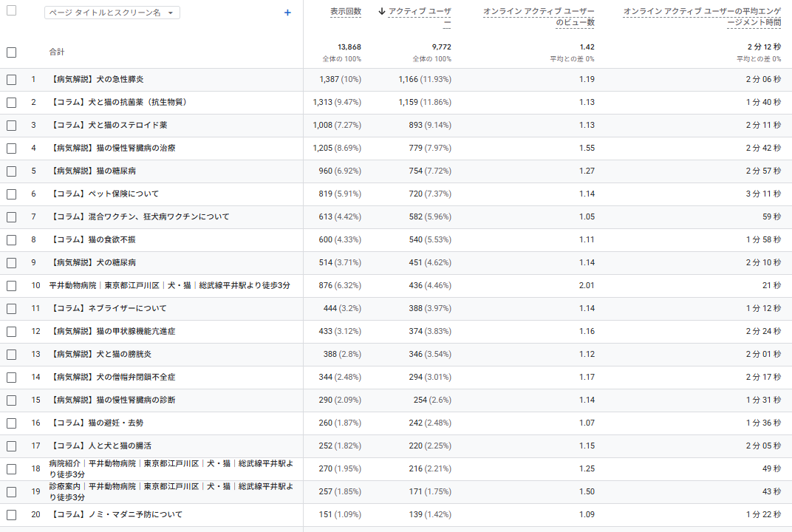Click the engagement time value 59 秒

772,216
